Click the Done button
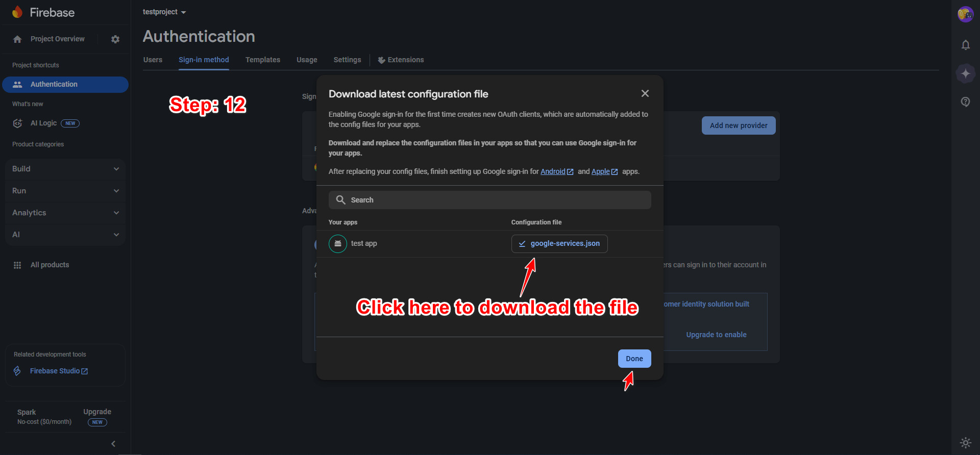This screenshot has height=455, width=980. (x=634, y=359)
